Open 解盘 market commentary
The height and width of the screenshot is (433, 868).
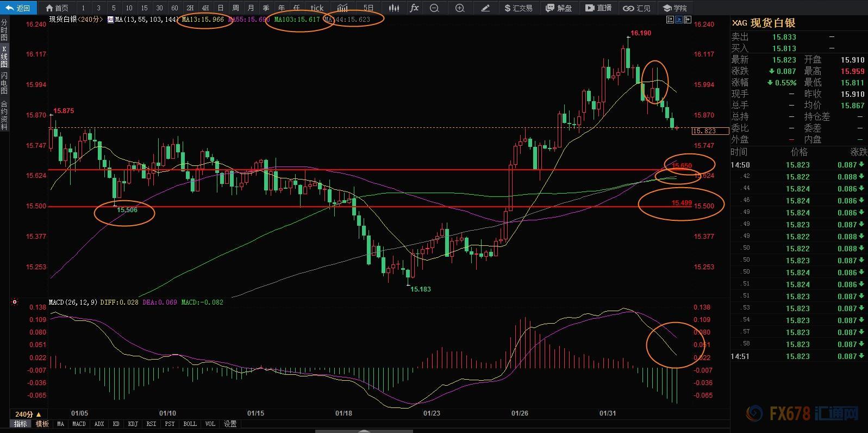559,8
